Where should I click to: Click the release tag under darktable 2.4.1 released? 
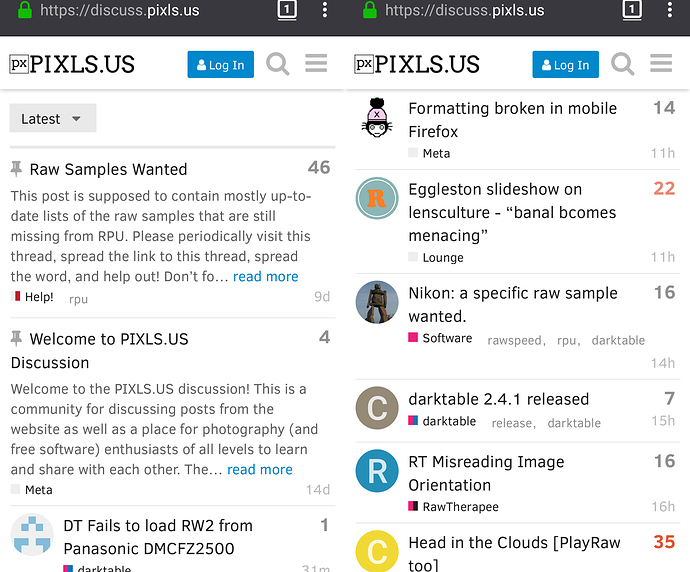tap(511, 423)
